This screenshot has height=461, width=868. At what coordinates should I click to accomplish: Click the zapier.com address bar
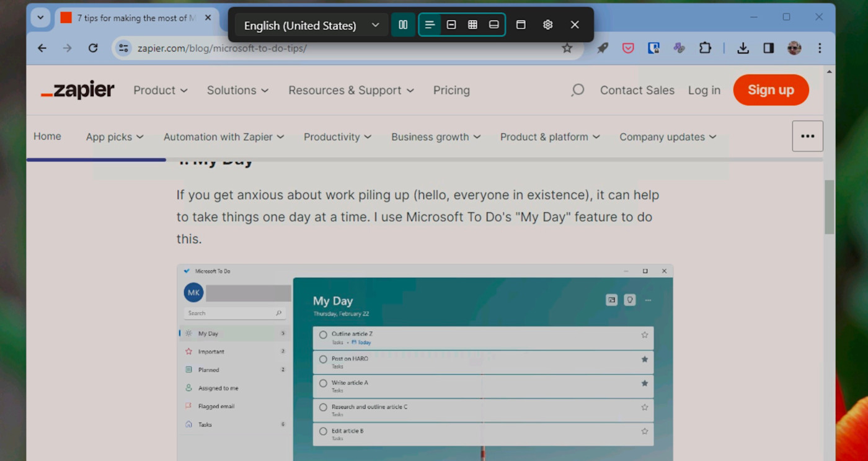[347, 48]
